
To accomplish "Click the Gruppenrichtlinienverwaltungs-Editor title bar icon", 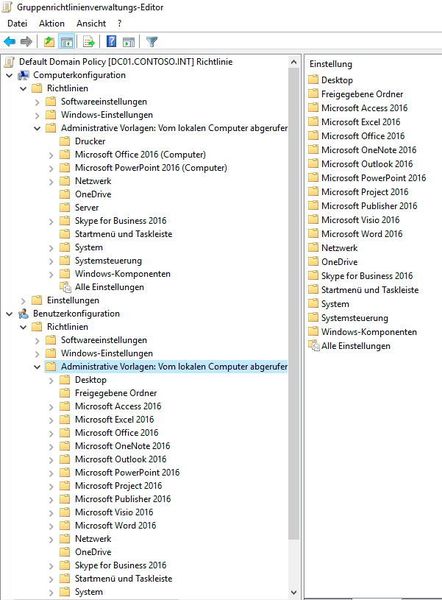I will [x=8, y=7].
